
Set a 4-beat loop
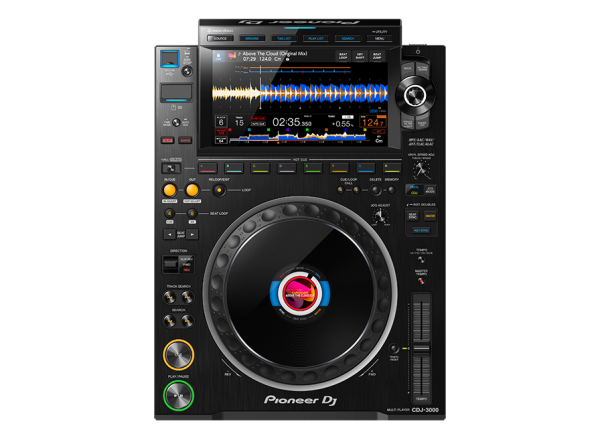click(170, 213)
